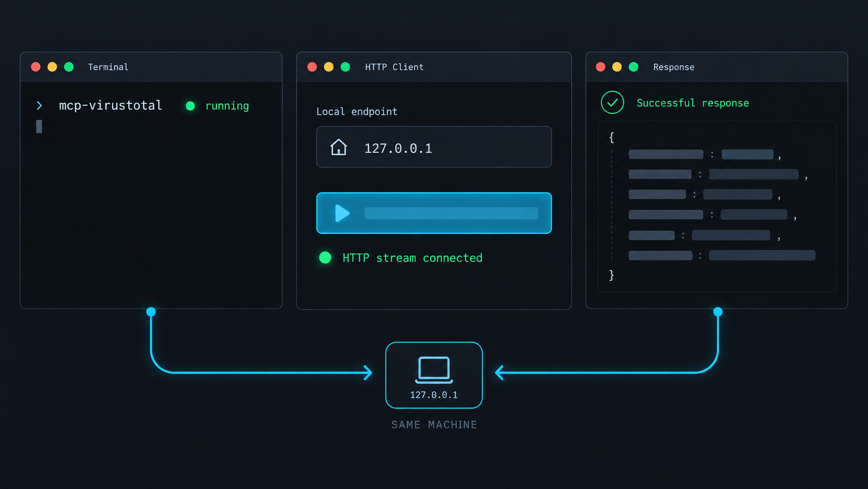This screenshot has height=489, width=868.
Task: Click the laptop icon in Same Machine box
Action: click(434, 369)
